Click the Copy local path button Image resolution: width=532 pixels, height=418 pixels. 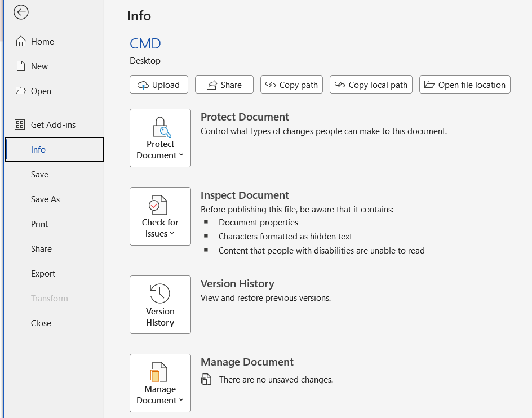[371, 85]
